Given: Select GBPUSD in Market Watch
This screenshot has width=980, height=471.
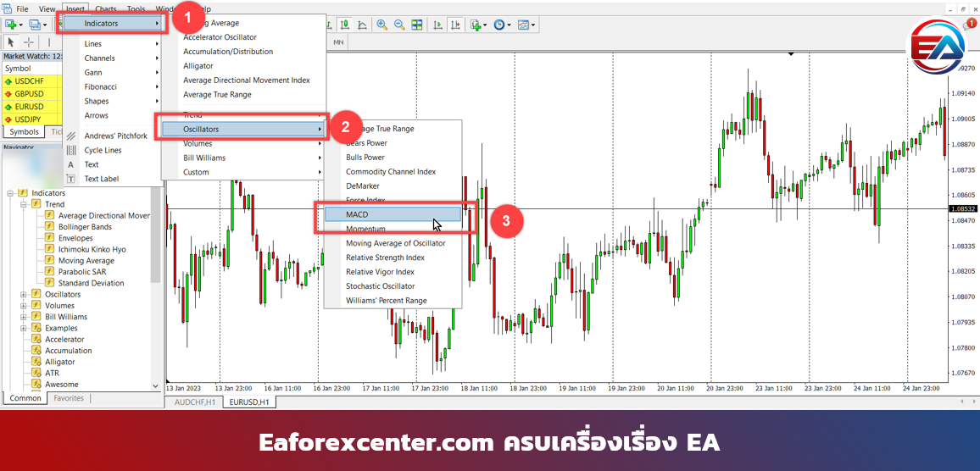Looking at the screenshot, I should (29, 94).
